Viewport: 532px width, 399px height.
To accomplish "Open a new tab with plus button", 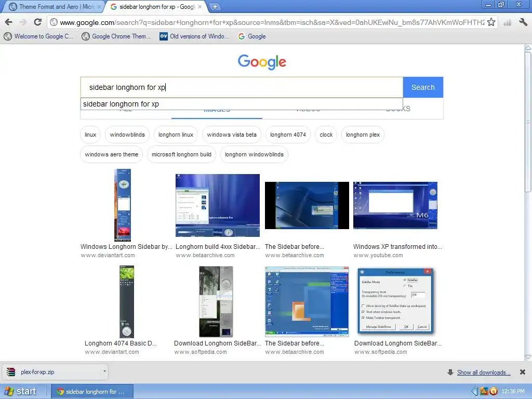I will [215, 6].
